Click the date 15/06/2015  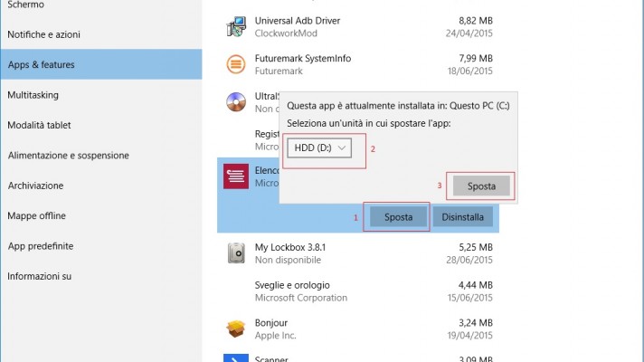click(x=469, y=298)
